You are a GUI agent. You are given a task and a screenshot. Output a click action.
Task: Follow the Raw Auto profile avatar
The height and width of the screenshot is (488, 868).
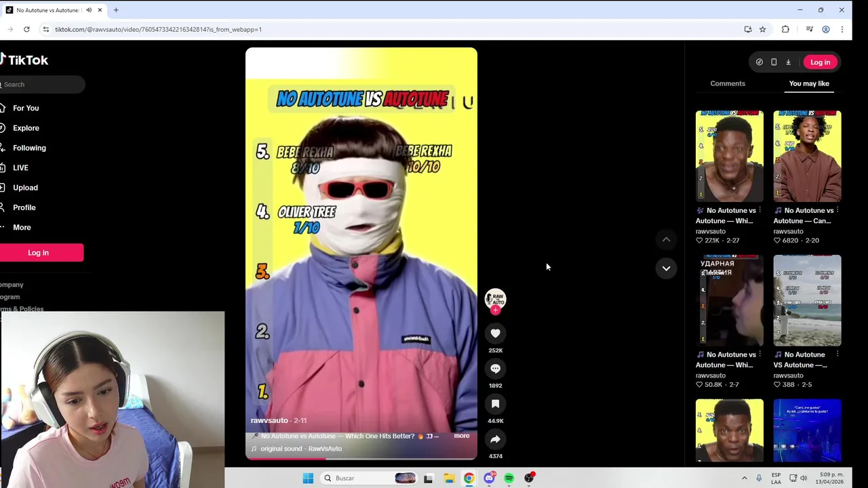[x=495, y=299]
